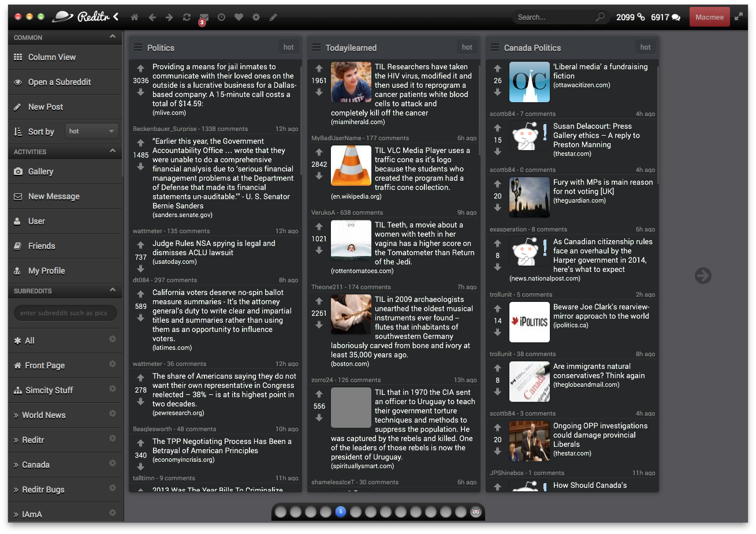Click the heart favorites icon
Image resolution: width=756 pixels, height=534 pixels.
(239, 17)
